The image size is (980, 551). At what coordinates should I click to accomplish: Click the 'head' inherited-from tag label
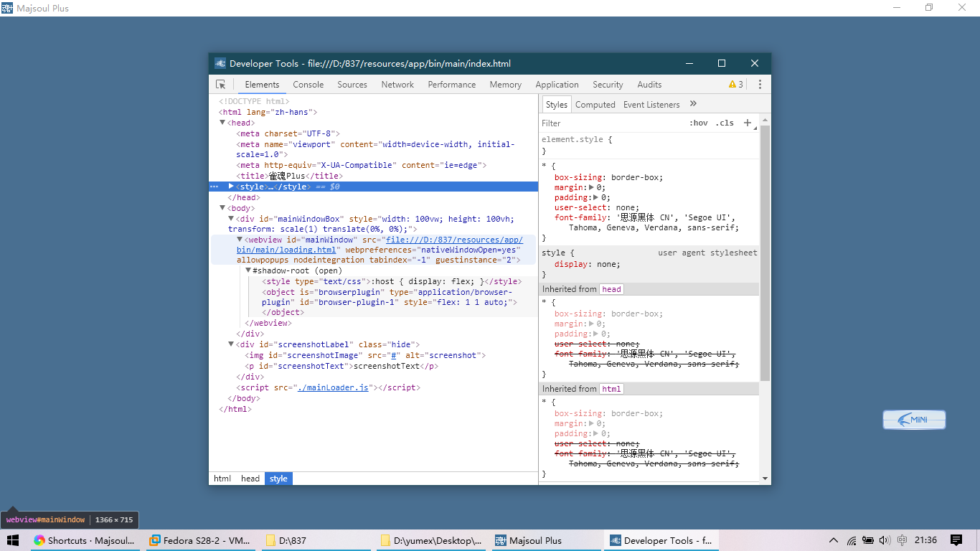(x=611, y=289)
